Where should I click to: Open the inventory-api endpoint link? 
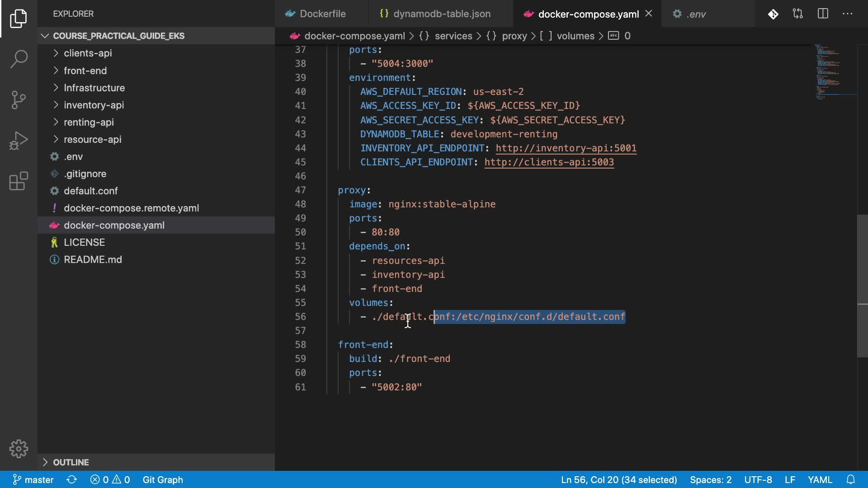566,148
